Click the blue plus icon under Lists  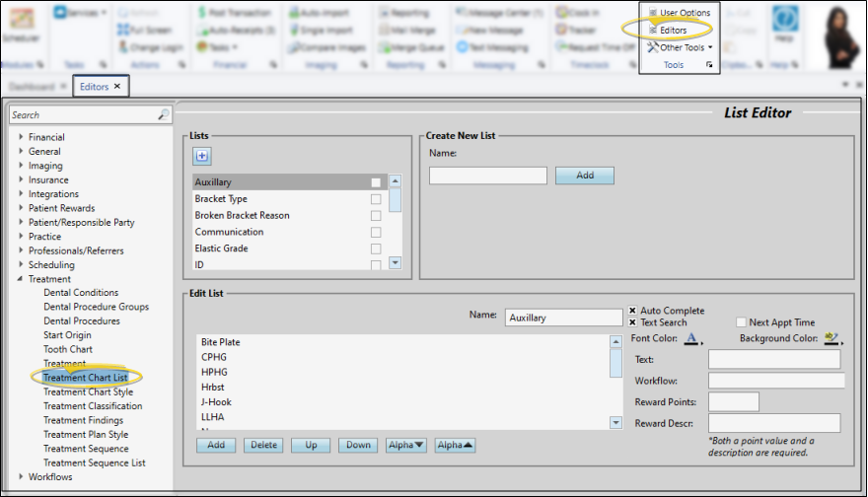(x=202, y=156)
